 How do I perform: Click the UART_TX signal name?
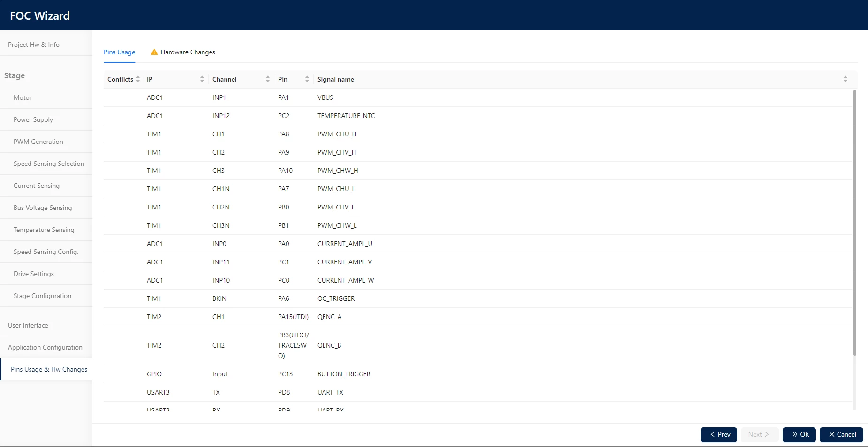330,392
